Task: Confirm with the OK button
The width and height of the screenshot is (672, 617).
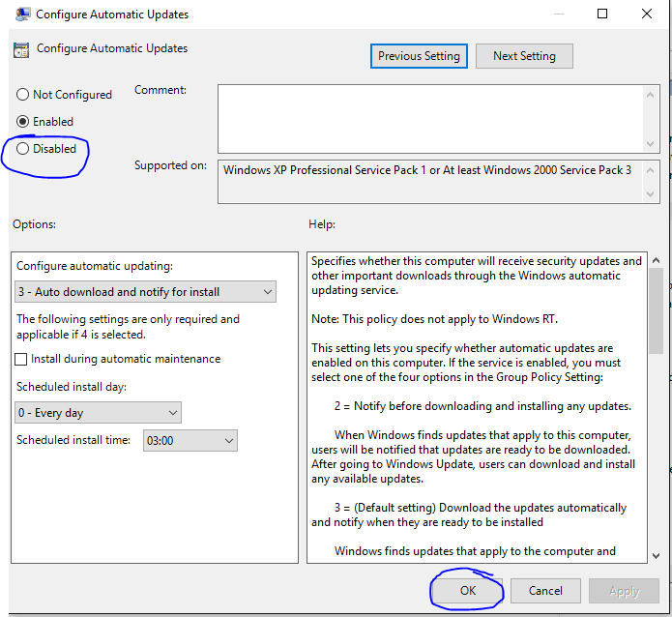Action: (467, 591)
